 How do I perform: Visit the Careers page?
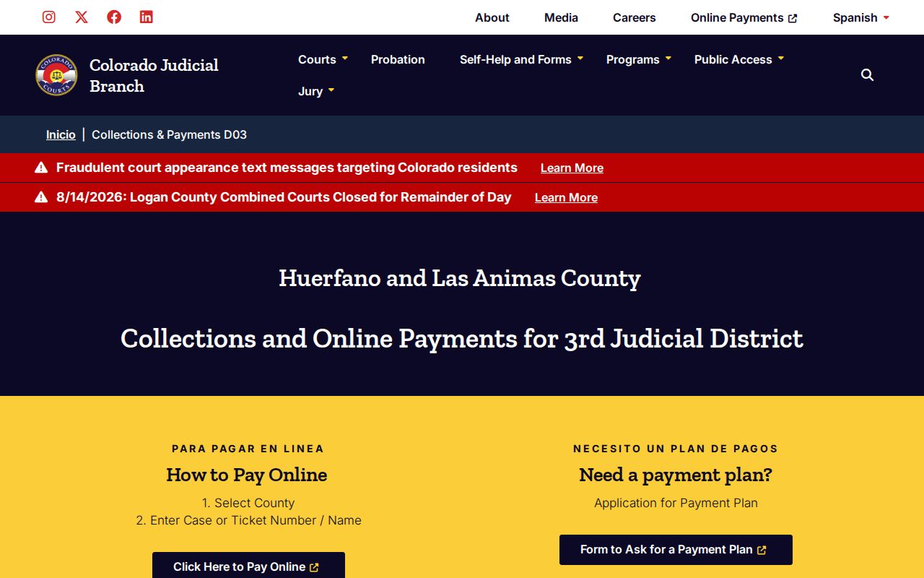635,17
